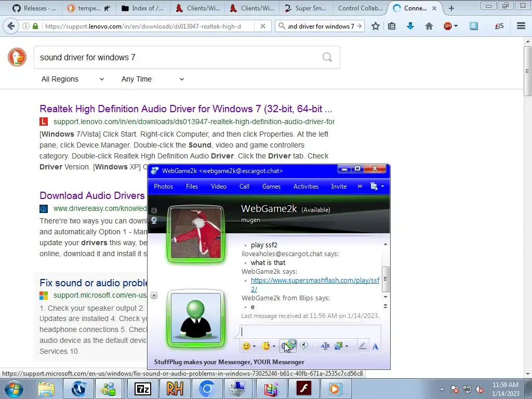Open the background picker image icon
This screenshot has width=532, height=399.
[338, 346]
